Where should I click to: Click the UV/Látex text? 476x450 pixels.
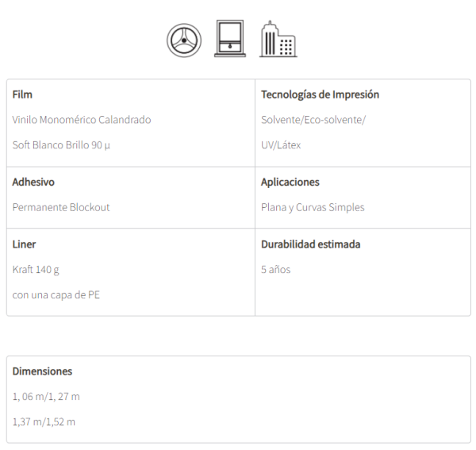[x=281, y=145]
